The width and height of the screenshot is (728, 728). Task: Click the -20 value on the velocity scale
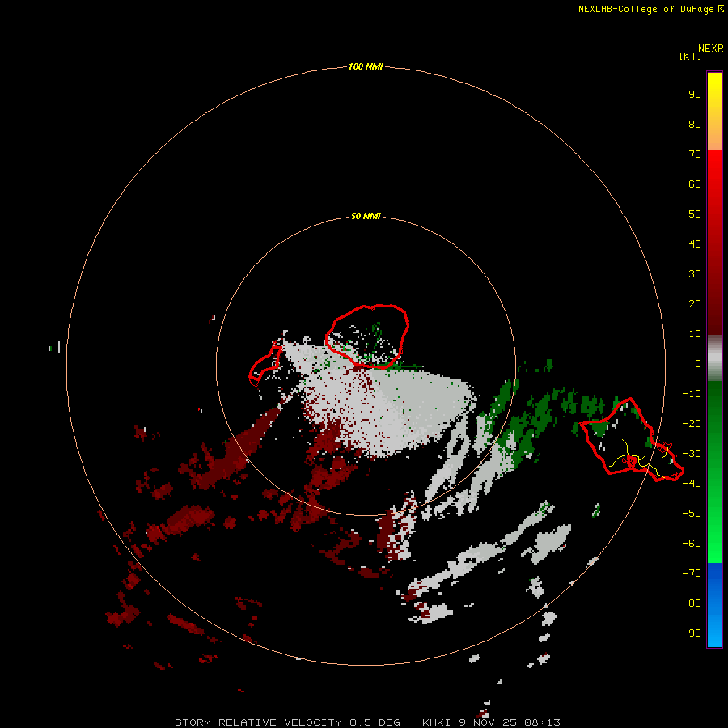point(692,423)
